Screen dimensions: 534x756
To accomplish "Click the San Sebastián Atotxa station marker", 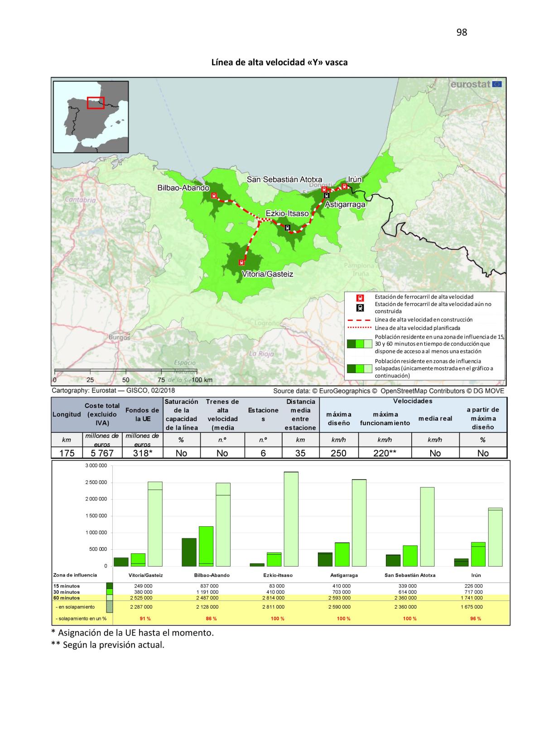I will (x=324, y=189).
